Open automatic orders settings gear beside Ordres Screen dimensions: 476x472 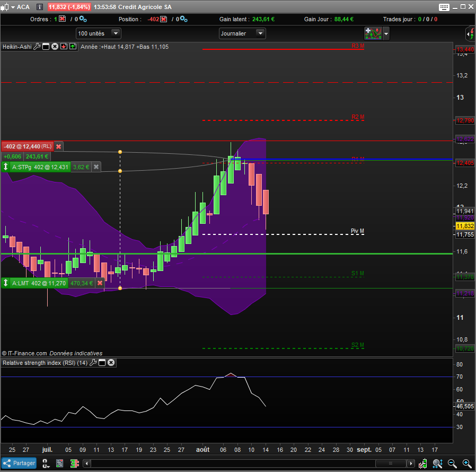point(83,19)
